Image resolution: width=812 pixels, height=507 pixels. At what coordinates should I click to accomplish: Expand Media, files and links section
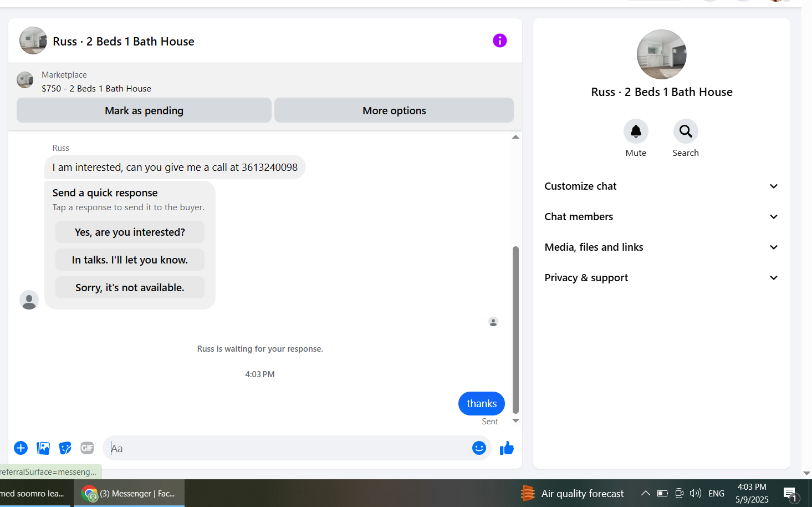662,247
